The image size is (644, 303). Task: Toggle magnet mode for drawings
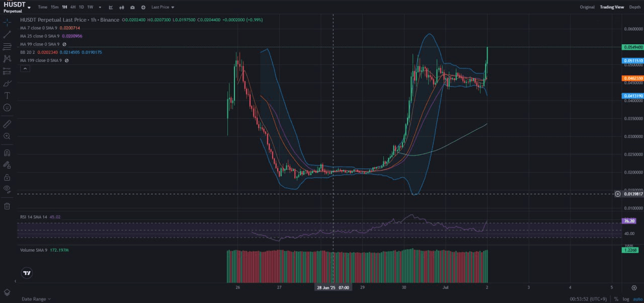tap(7, 153)
